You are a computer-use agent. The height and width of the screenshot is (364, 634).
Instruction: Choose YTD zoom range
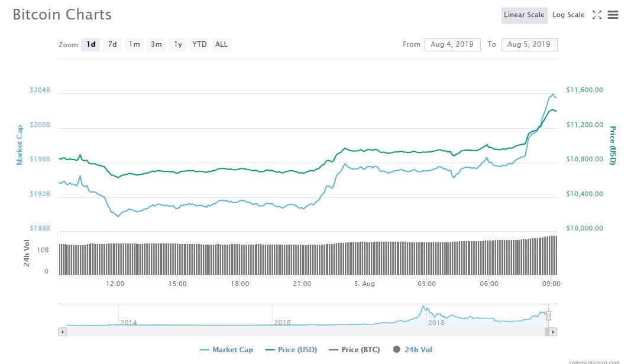(199, 44)
